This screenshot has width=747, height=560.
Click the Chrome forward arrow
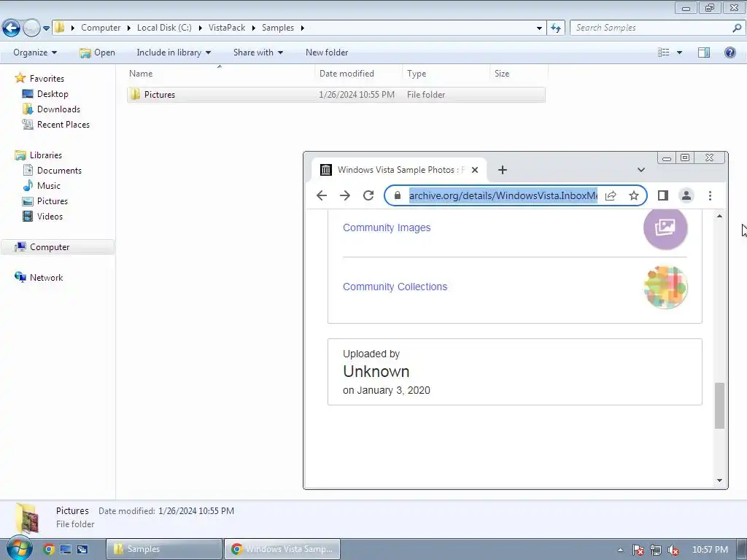[x=345, y=195]
